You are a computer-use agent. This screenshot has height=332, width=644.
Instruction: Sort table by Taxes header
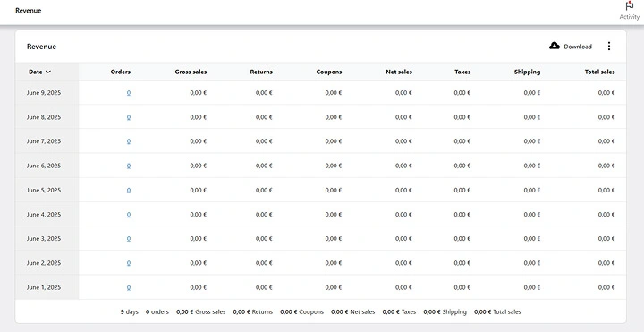coord(462,72)
